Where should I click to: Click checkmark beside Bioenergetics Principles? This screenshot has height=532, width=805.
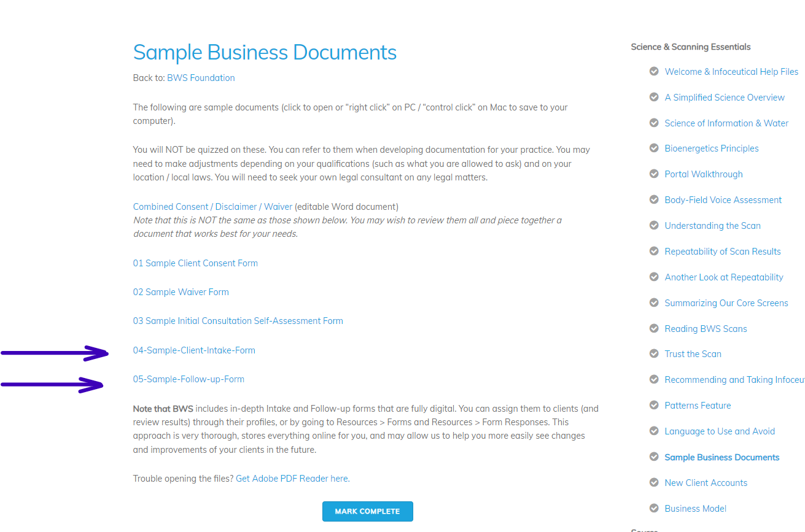coord(654,148)
